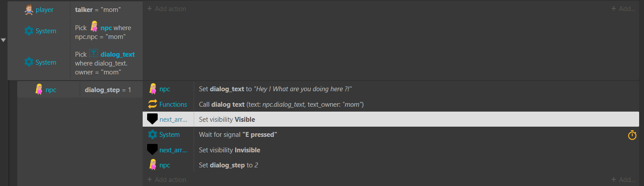
Task: Click the System gear icon beside Pick npc
Action: point(29,31)
